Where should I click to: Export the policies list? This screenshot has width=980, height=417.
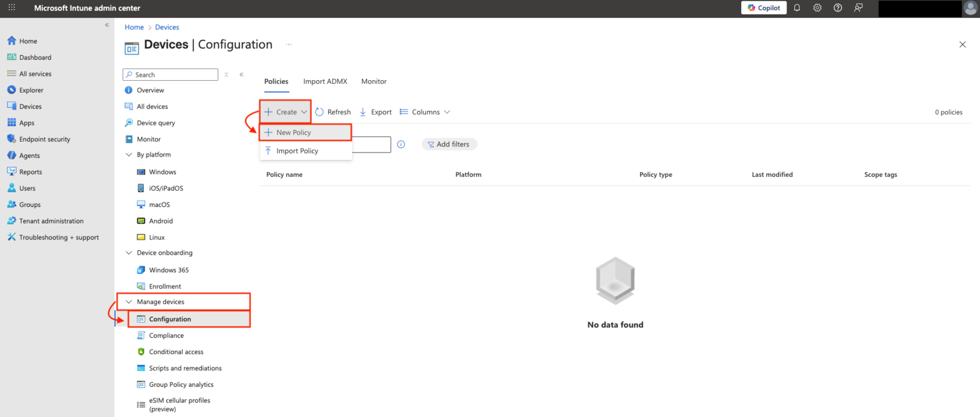[x=375, y=112]
